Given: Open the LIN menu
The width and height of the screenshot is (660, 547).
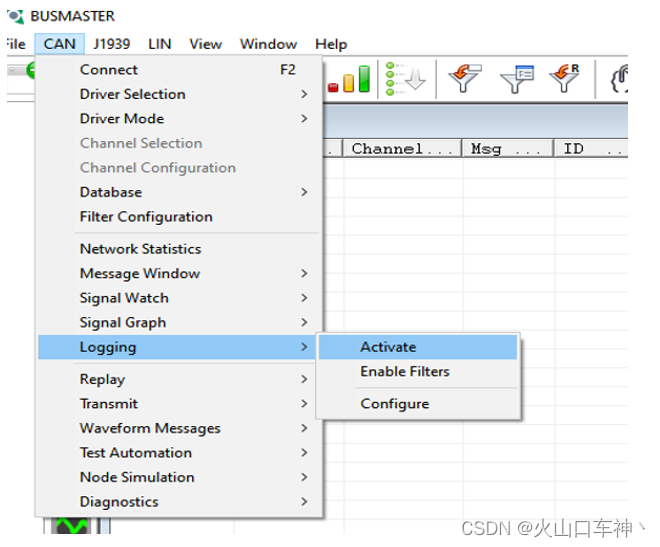Looking at the screenshot, I should (x=160, y=44).
